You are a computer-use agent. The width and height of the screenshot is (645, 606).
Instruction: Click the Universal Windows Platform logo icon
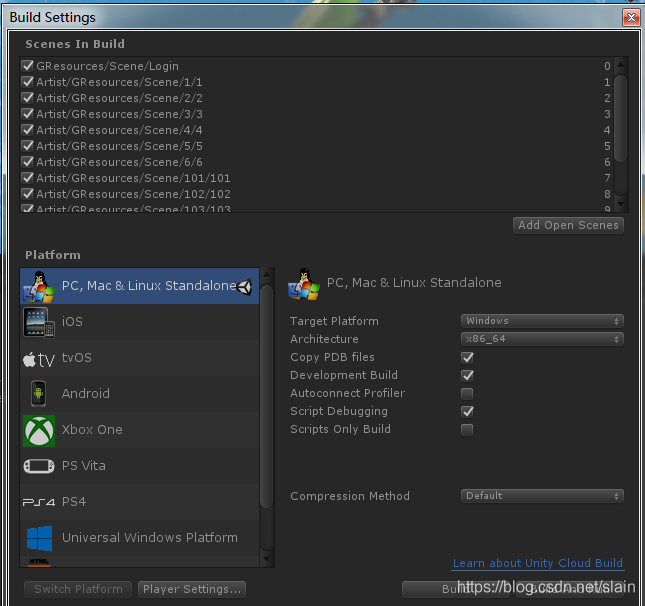39,538
